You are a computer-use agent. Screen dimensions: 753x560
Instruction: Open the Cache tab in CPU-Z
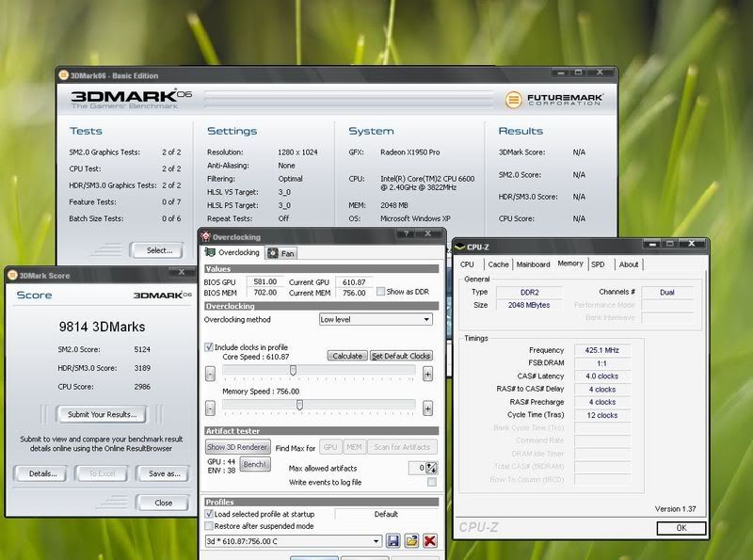[x=498, y=264]
